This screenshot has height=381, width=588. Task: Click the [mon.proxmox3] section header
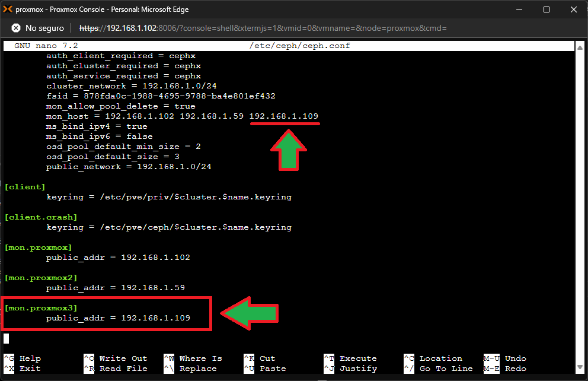[x=41, y=308]
